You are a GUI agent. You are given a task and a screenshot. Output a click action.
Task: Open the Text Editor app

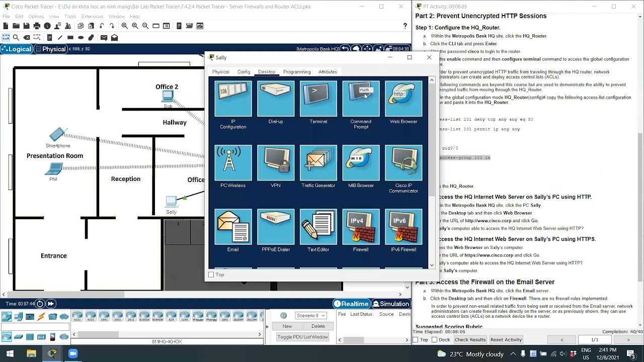point(318,227)
